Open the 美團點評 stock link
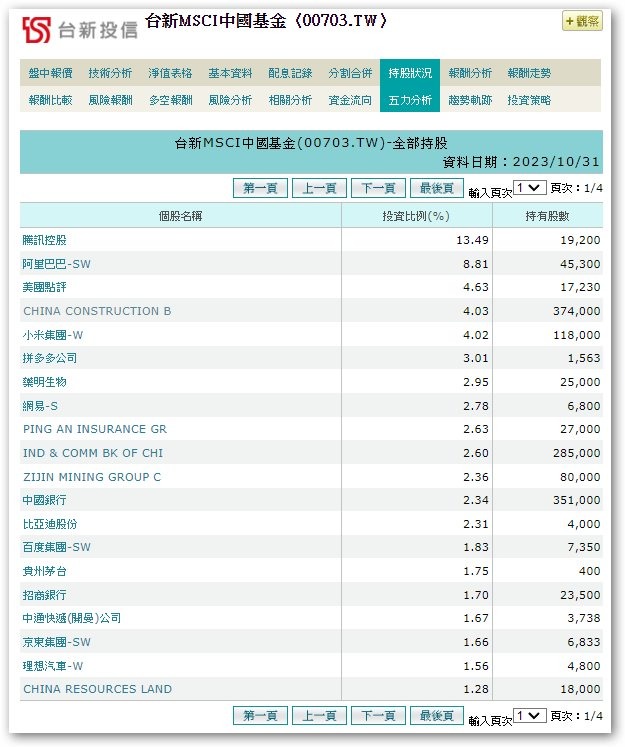The height and width of the screenshot is (747, 625). click(44, 287)
